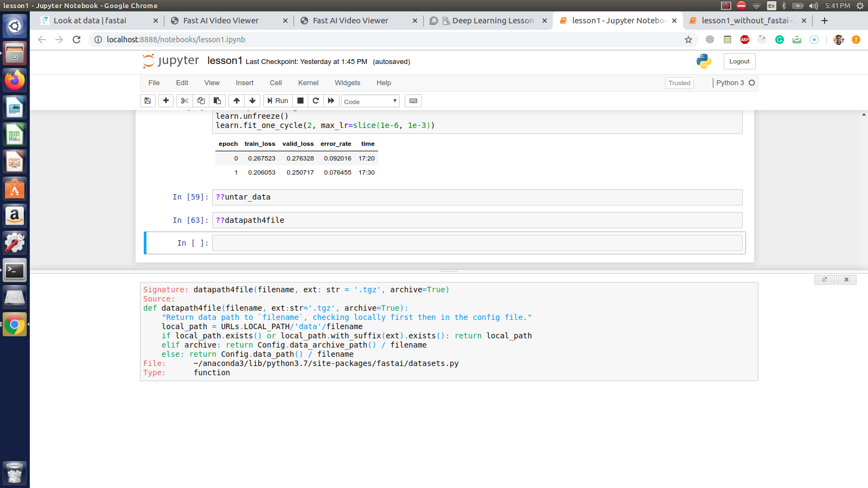The width and height of the screenshot is (868, 488).
Task: Save the notebook with the floppy disk icon
Action: 148,101
